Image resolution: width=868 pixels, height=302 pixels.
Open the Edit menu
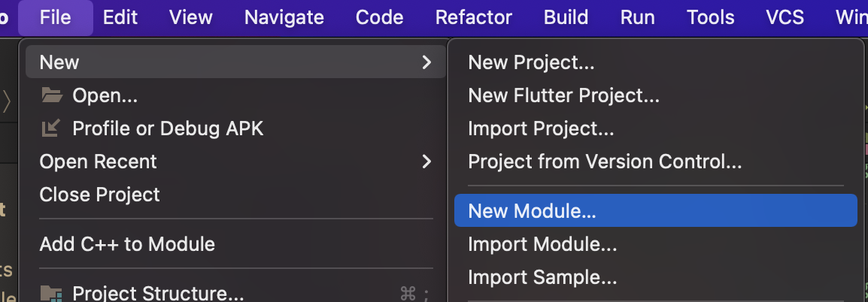pos(120,18)
